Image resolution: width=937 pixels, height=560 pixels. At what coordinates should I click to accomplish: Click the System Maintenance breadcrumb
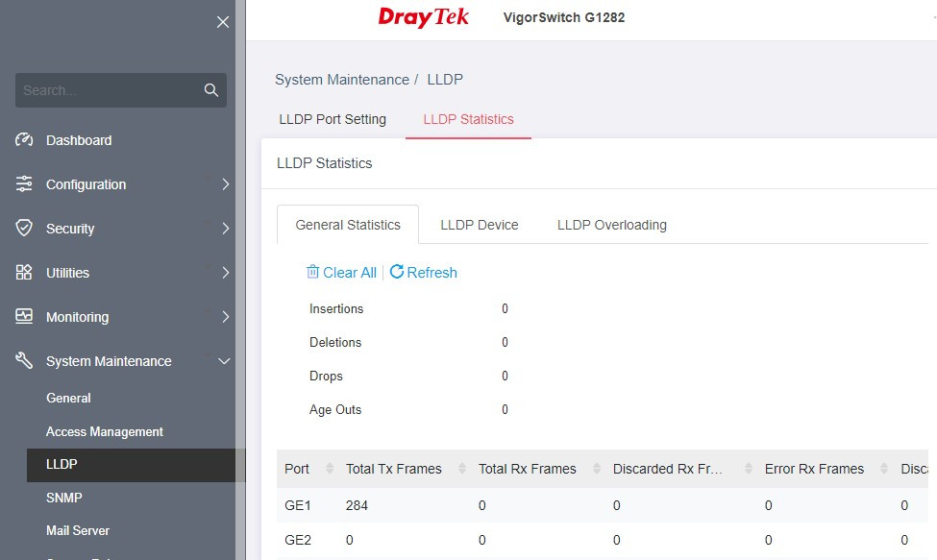[342, 80]
